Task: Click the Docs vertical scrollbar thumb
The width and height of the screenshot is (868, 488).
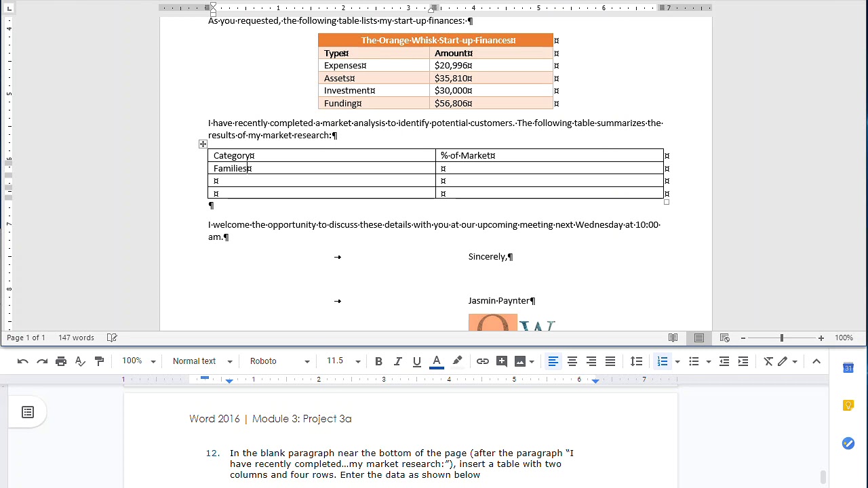Action: coord(823,477)
